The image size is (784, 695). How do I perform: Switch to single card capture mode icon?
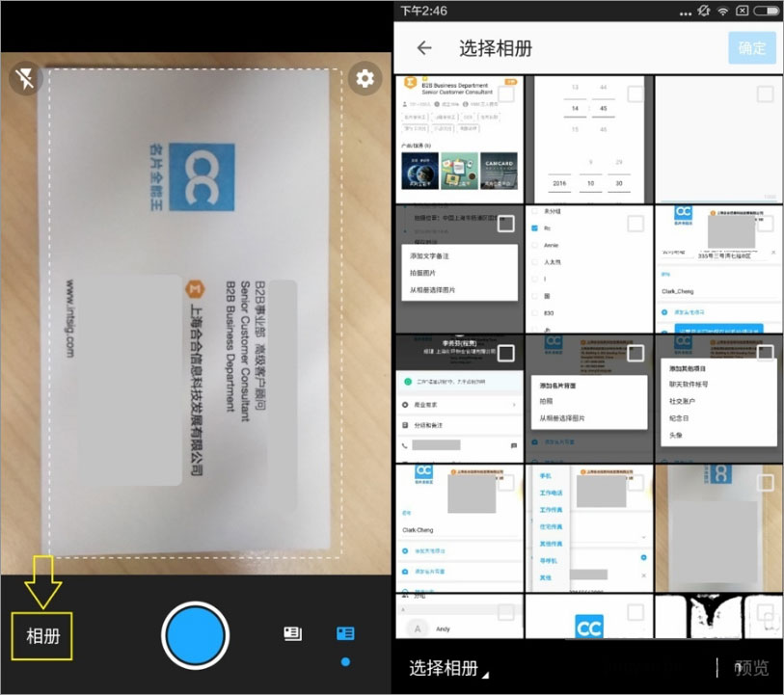[292, 633]
